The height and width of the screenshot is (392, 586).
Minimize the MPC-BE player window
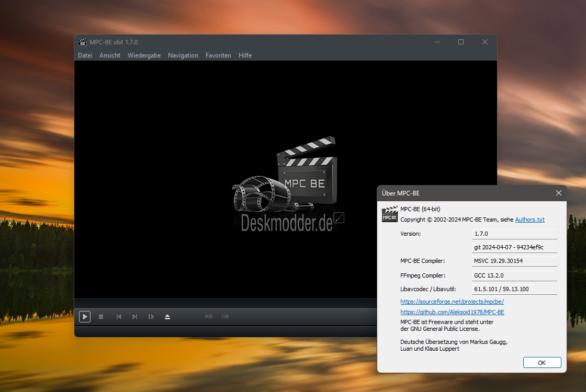tap(437, 42)
